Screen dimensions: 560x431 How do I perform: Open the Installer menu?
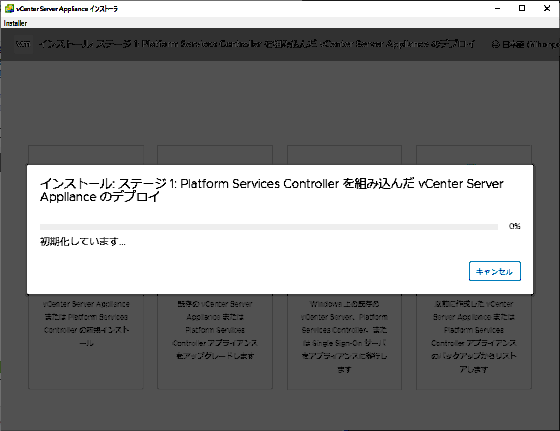(x=15, y=23)
